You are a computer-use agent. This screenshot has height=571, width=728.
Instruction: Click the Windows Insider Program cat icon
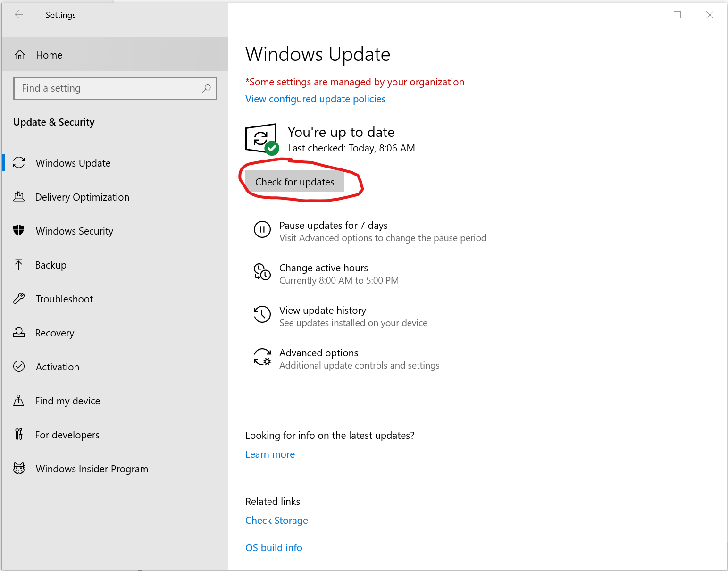(19, 469)
